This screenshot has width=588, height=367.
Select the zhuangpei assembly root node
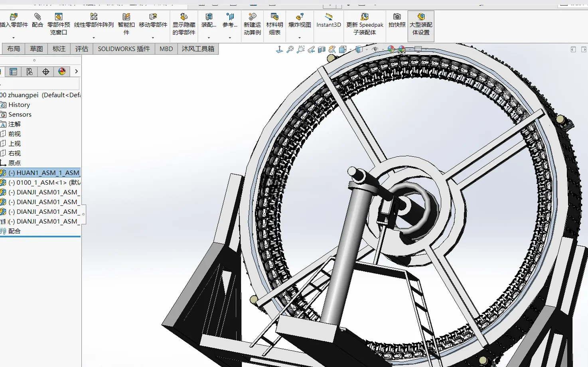coord(40,95)
